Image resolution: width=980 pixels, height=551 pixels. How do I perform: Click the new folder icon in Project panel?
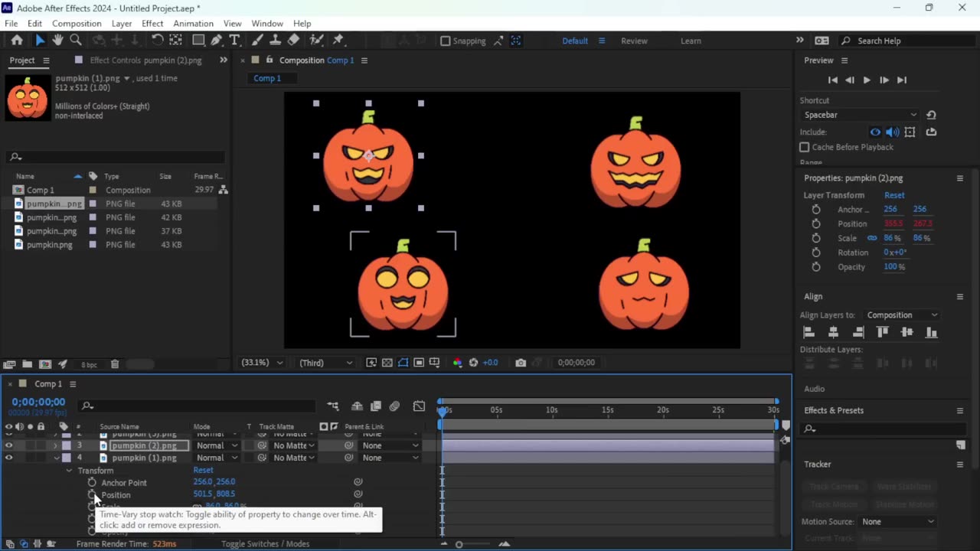(27, 364)
